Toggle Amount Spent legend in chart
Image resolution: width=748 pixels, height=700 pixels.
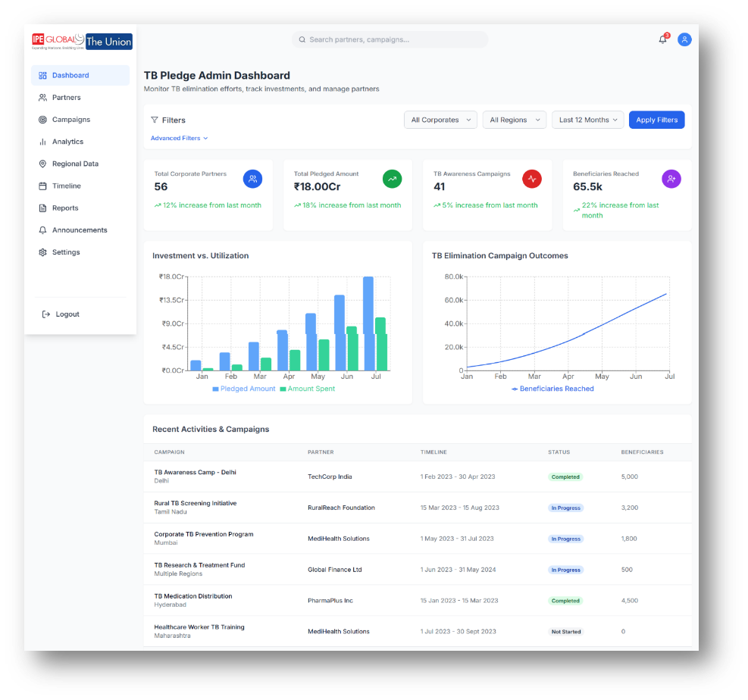coord(308,389)
